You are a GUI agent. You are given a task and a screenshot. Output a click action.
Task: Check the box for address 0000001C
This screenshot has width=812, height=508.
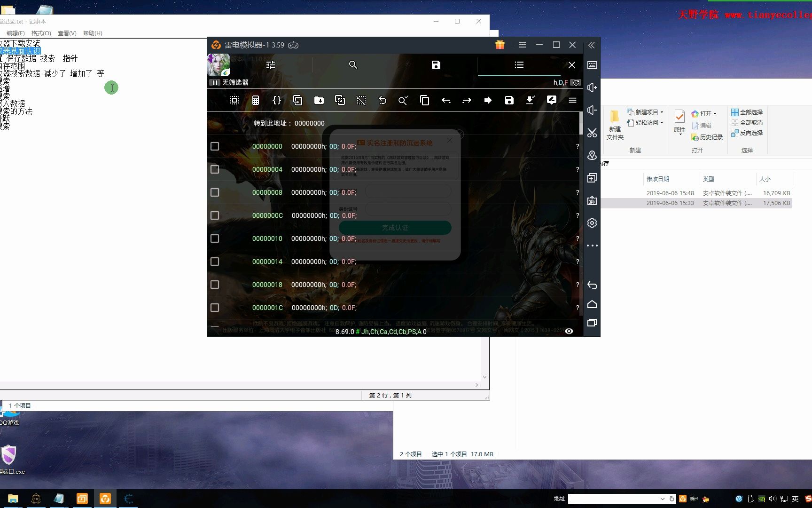(215, 308)
